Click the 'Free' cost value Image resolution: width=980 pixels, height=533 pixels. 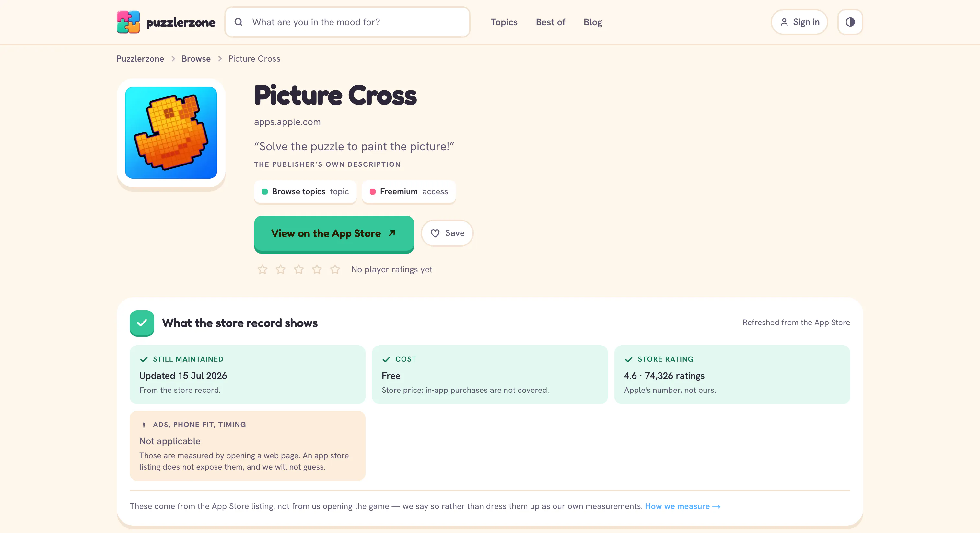[391, 376]
